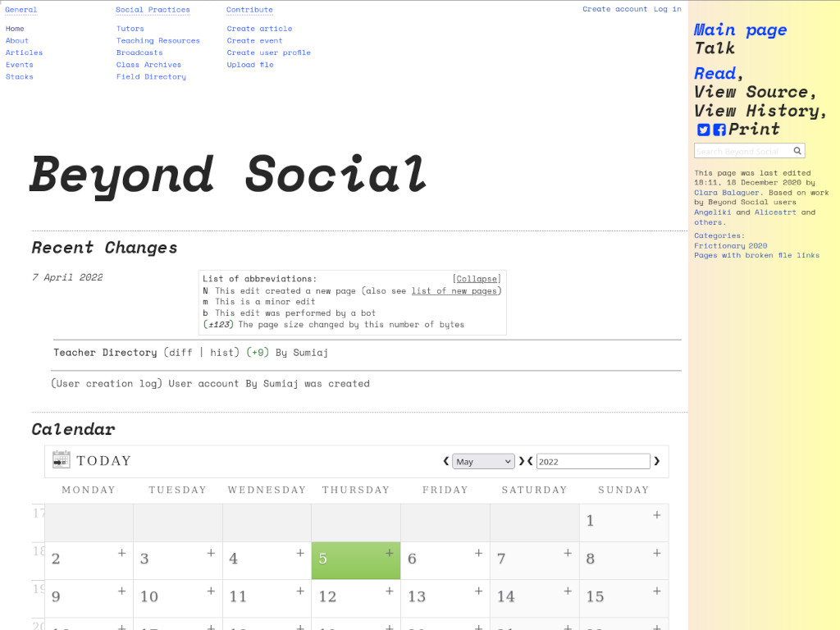Add event on May 1 plus icon
Screen dimensions: 840x630
point(656,515)
